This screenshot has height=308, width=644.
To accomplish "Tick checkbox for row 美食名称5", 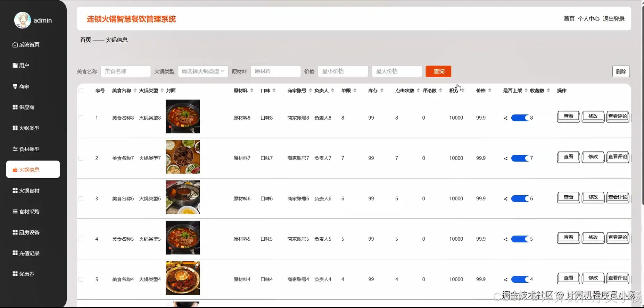I will [x=81, y=239].
